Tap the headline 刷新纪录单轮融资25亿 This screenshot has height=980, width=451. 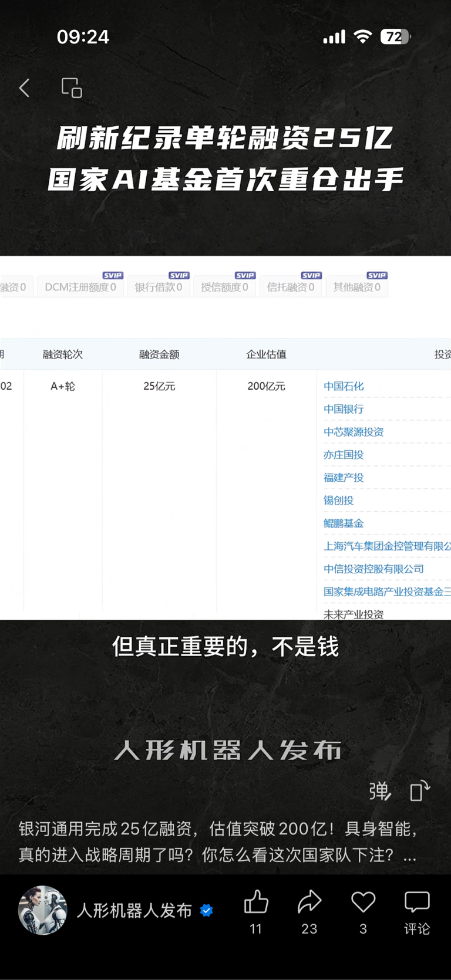225,138
